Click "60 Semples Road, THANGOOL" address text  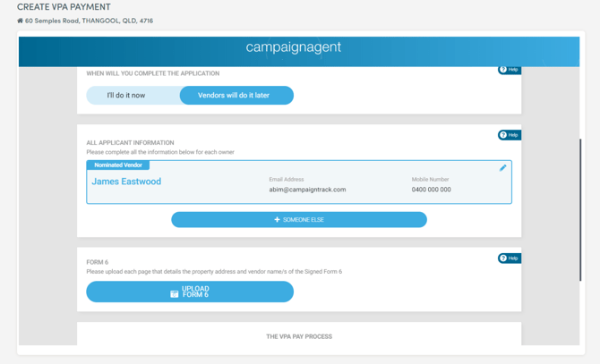[90, 21]
